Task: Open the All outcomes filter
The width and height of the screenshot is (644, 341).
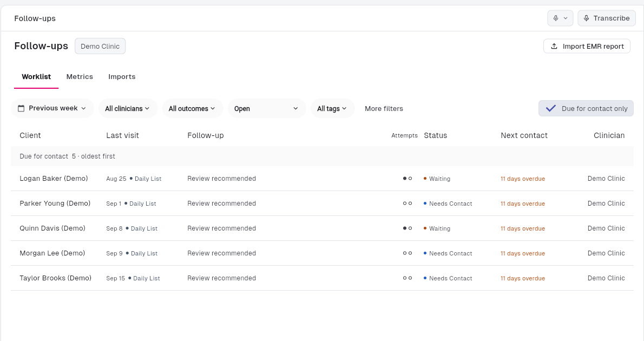Action: click(x=192, y=108)
